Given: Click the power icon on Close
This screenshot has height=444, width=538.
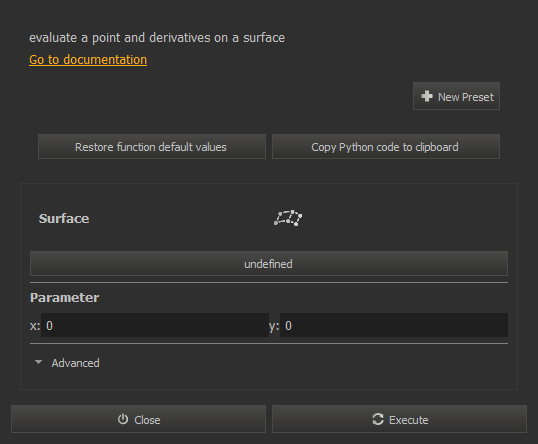Looking at the screenshot, I should pos(123,419).
